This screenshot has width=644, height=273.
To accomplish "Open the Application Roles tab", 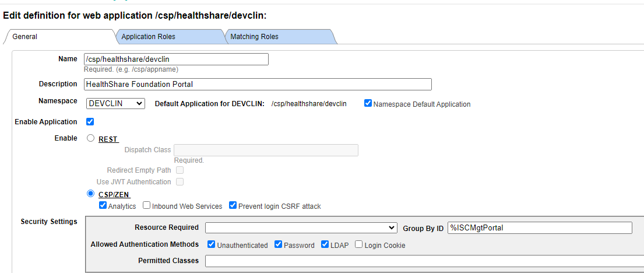I will 170,37.
